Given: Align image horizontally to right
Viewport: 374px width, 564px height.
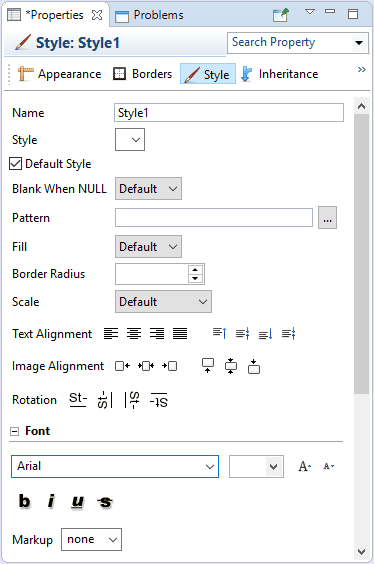Looking at the screenshot, I should (x=169, y=366).
